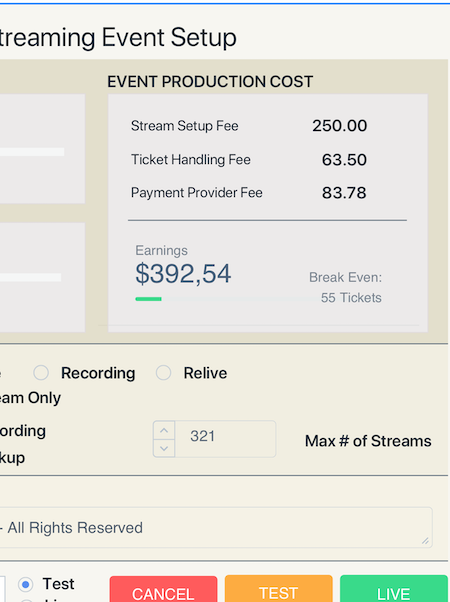Click the Break Even 55 Tickets text
This screenshot has width=450, height=602.
point(345,287)
